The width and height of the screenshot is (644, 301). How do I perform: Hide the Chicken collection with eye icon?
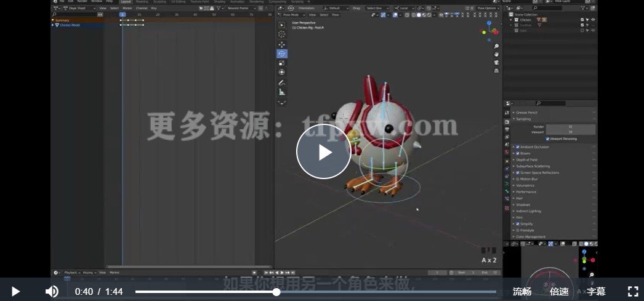(593, 20)
